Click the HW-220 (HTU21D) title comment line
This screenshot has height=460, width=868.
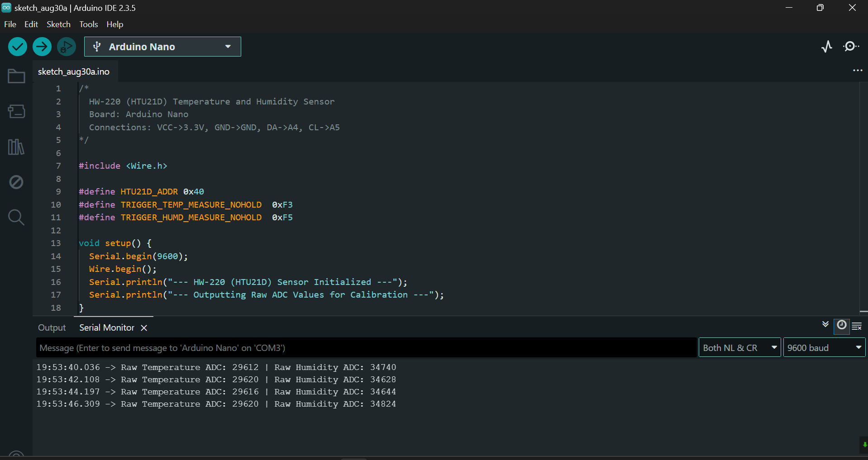[212, 102]
